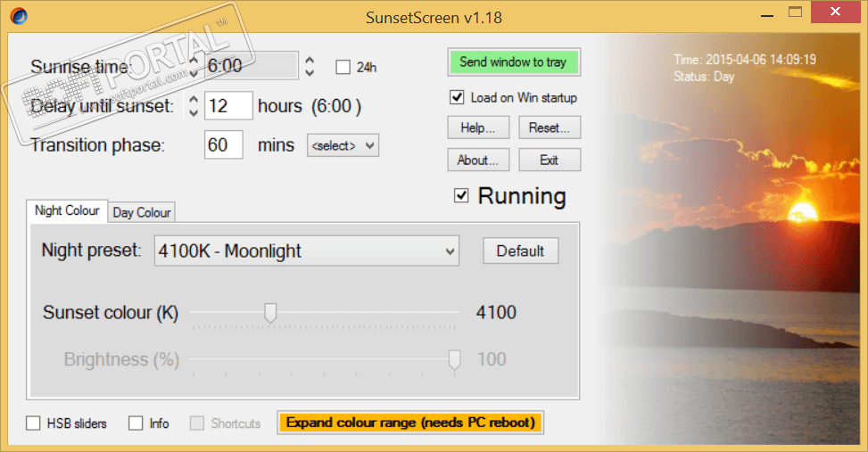This screenshot has height=452, width=868.
Task: Tick the Info checkbox
Action: pos(136,423)
